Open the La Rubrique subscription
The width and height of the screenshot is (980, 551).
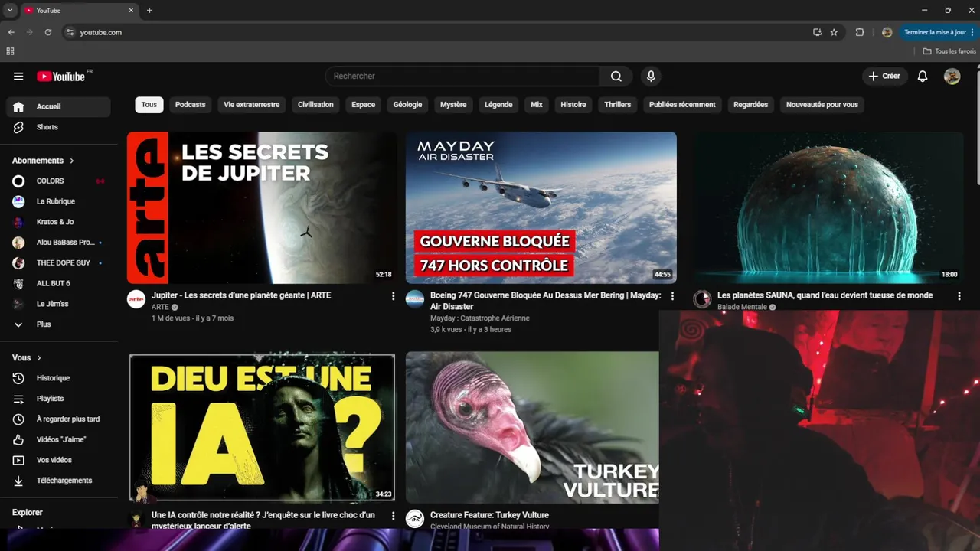[58, 201]
